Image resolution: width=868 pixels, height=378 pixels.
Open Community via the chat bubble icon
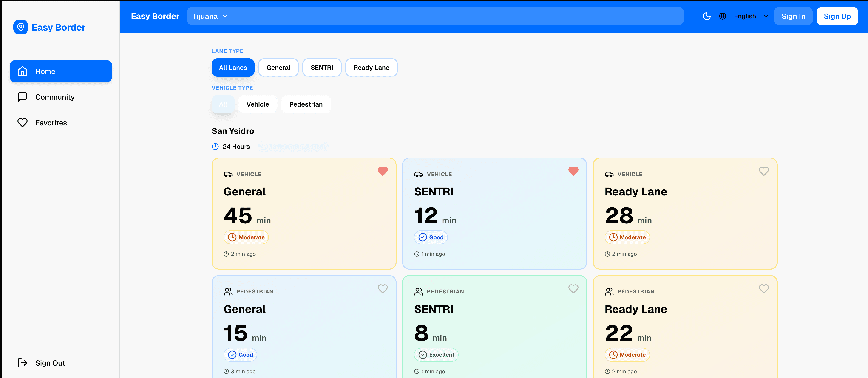(22, 97)
